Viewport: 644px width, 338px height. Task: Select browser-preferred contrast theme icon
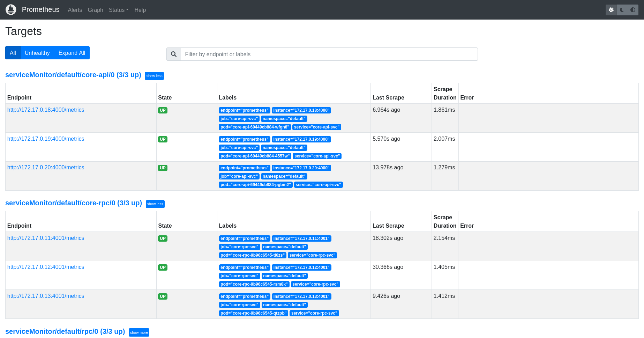pyautogui.click(x=633, y=10)
